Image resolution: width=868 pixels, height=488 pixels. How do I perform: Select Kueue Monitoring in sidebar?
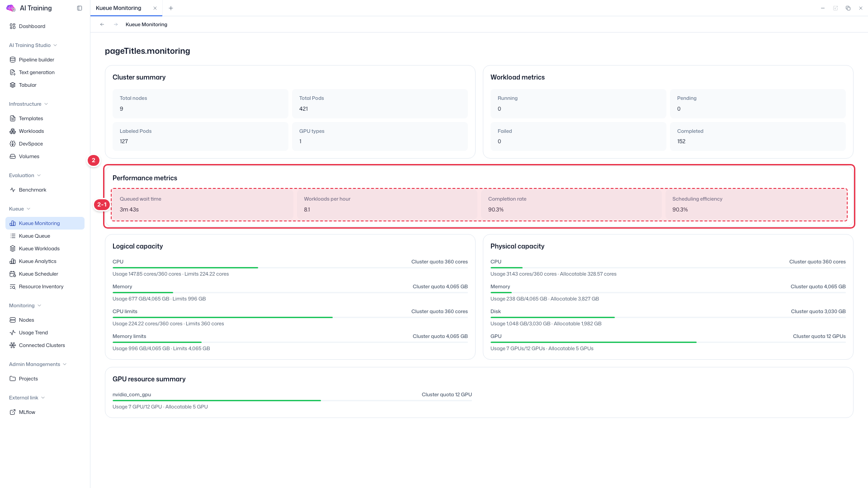(45, 223)
